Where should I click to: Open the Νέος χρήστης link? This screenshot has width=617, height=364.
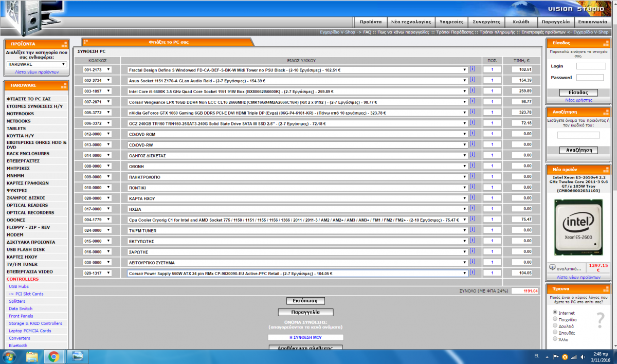pyautogui.click(x=578, y=100)
